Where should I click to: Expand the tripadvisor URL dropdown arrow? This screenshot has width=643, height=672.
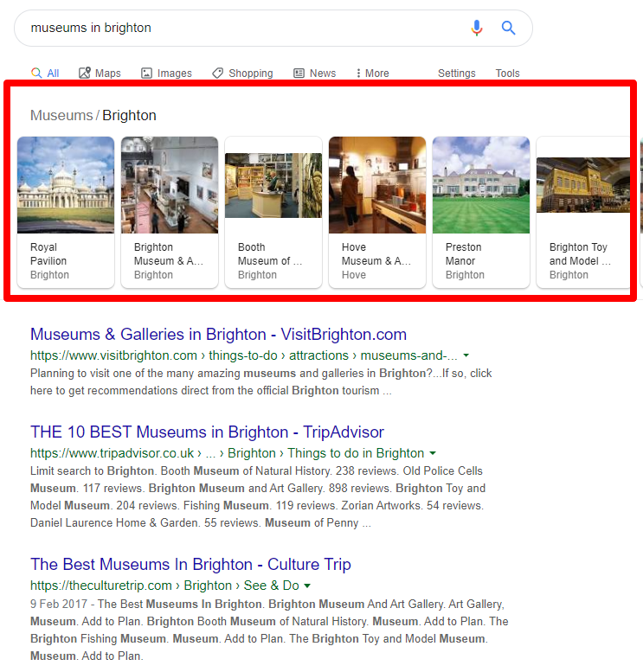(433, 453)
